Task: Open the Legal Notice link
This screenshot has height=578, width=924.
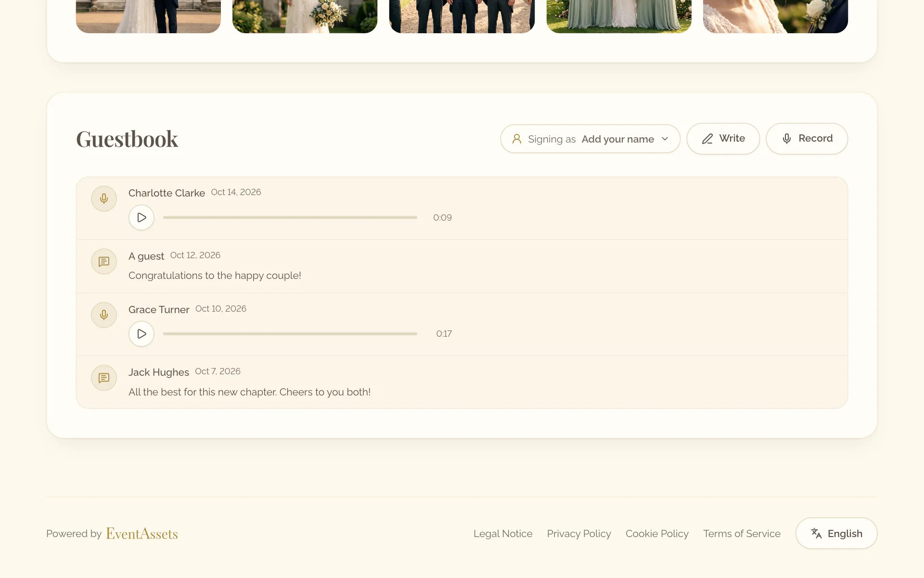Action: click(503, 534)
